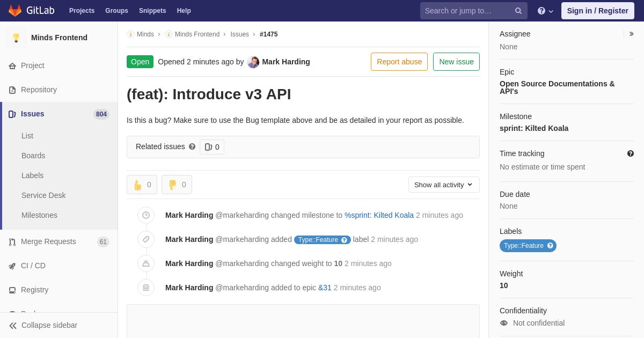
Task: Click the Project home icon in sidebar
Action: [x=12, y=66]
